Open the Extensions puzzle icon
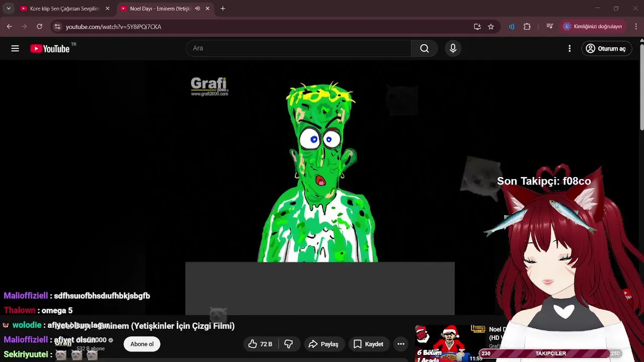The image size is (644, 362). tap(527, 27)
